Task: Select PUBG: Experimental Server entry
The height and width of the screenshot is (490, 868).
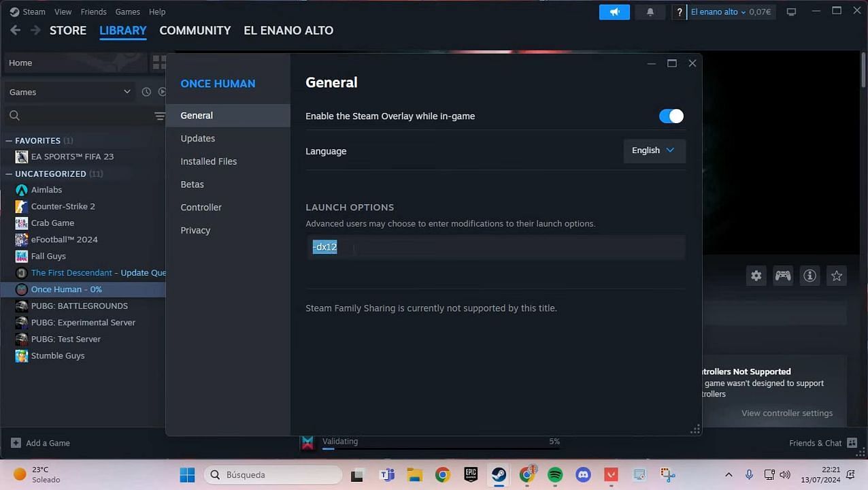Action: [84, 323]
